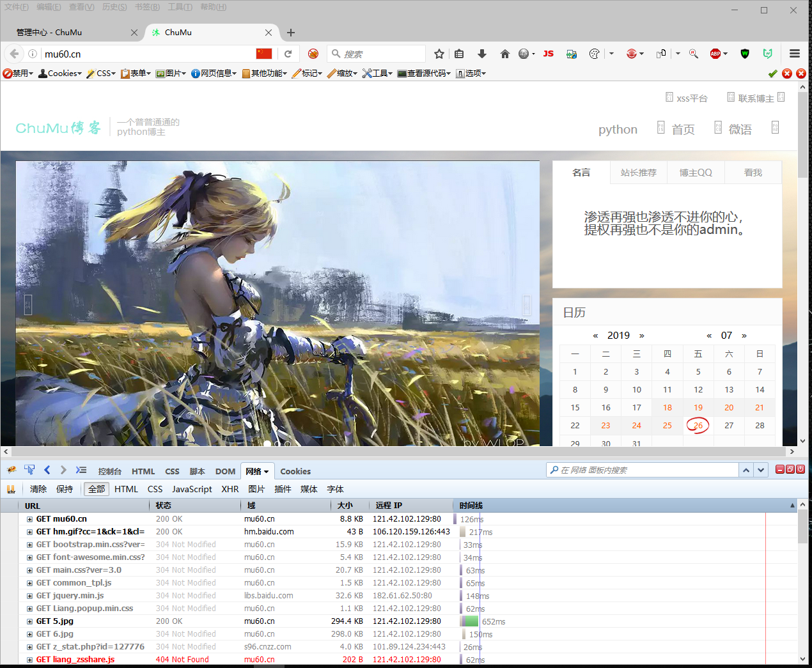Click the green checkmark on the Web Developer toolbar
Viewport: 812px width, 668px height.
tap(773, 74)
